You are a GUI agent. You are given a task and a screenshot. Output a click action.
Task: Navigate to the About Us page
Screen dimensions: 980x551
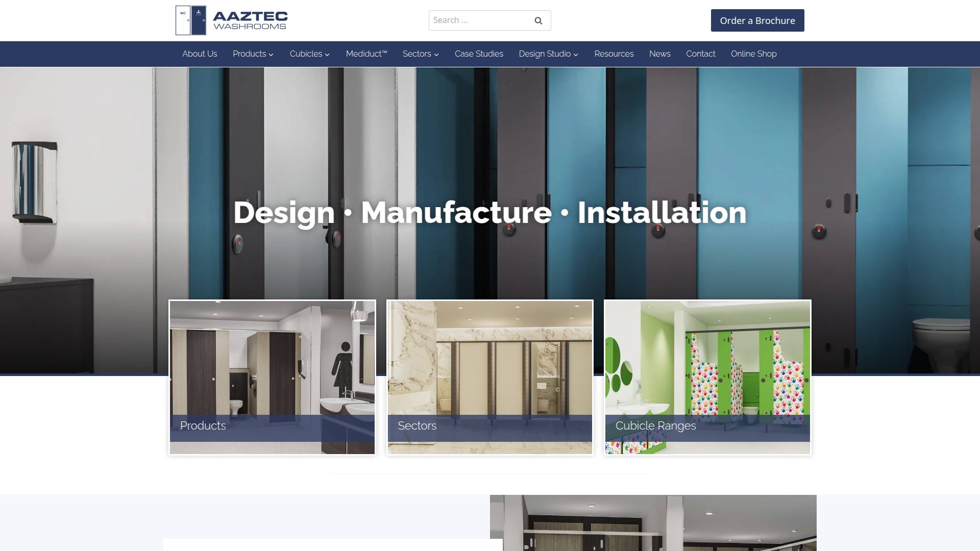tap(200, 54)
